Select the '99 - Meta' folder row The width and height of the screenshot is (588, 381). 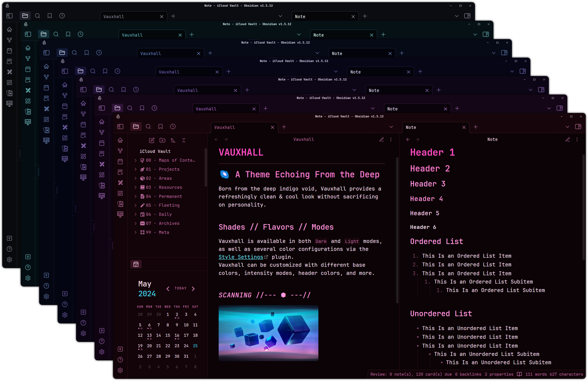click(168, 233)
